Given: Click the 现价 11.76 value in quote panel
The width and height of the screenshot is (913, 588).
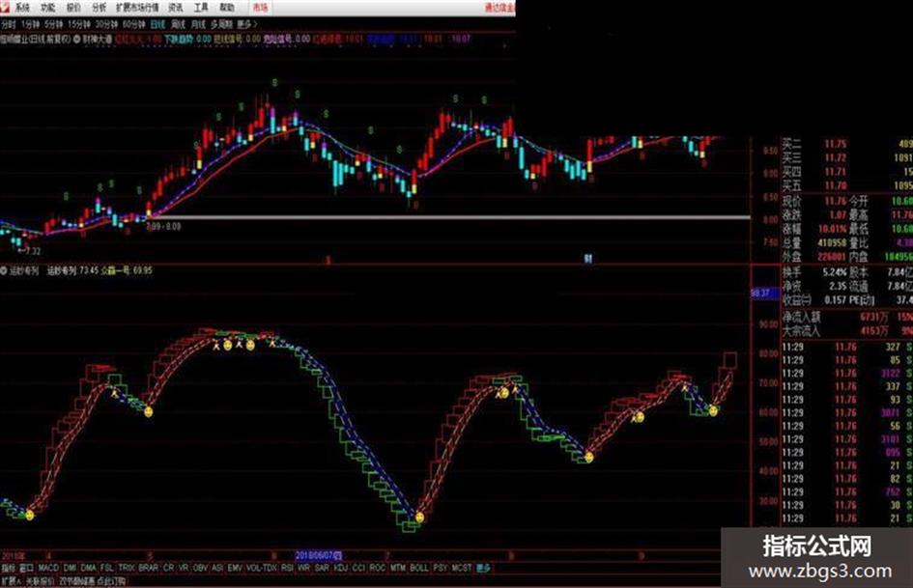Looking at the screenshot, I should coord(835,201).
